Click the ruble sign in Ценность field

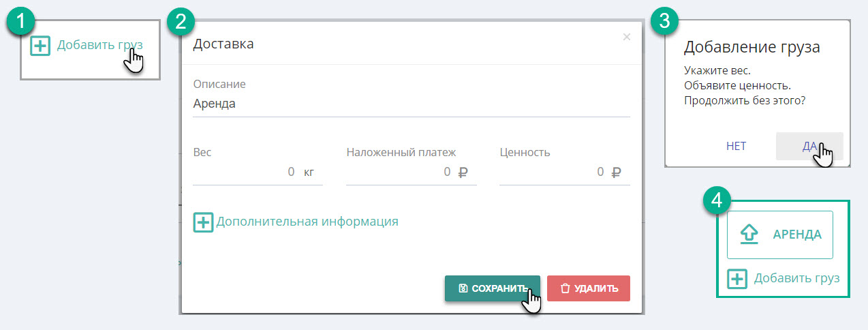pos(617,172)
